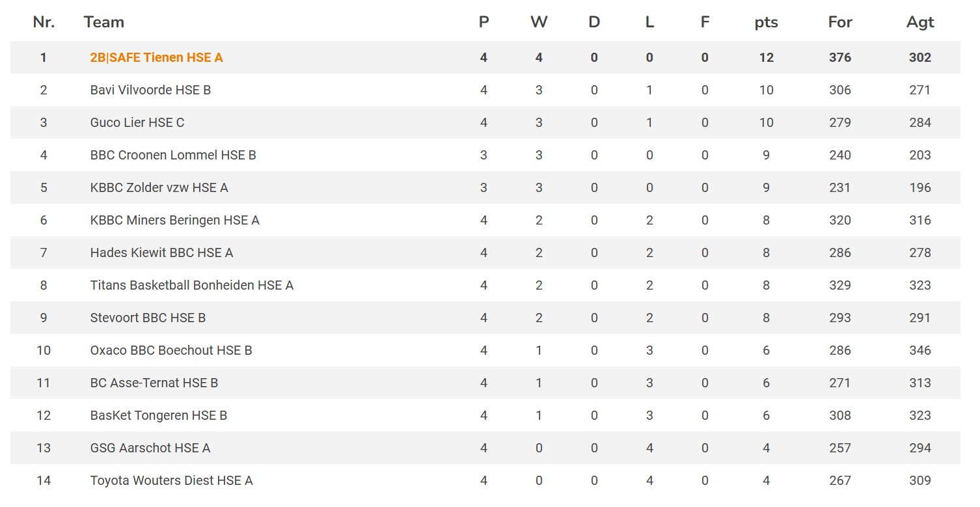The width and height of the screenshot is (980, 507).
Task: Select the Stevoort BBC HSE B team
Action: [x=148, y=318]
